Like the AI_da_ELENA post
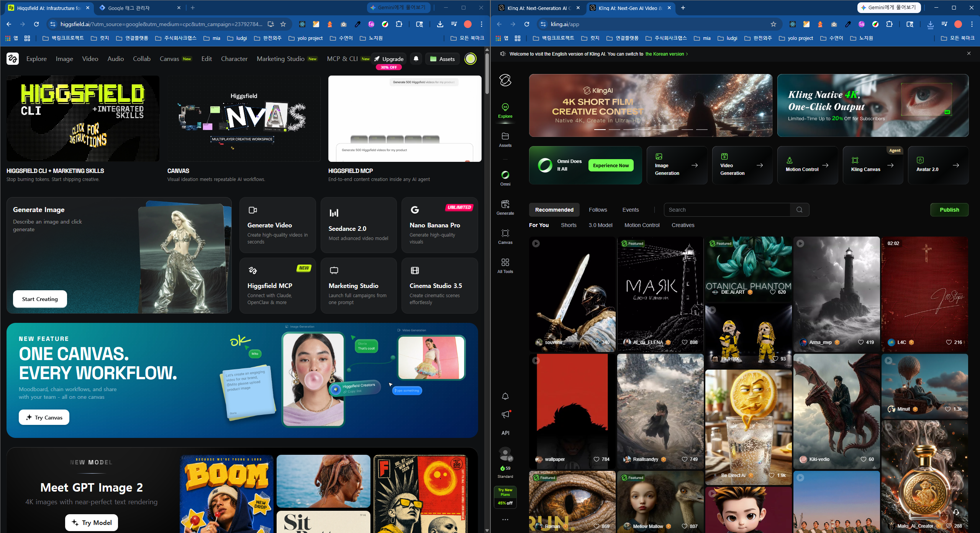Image resolution: width=980 pixels, height=533 pixels. (685, 342)
